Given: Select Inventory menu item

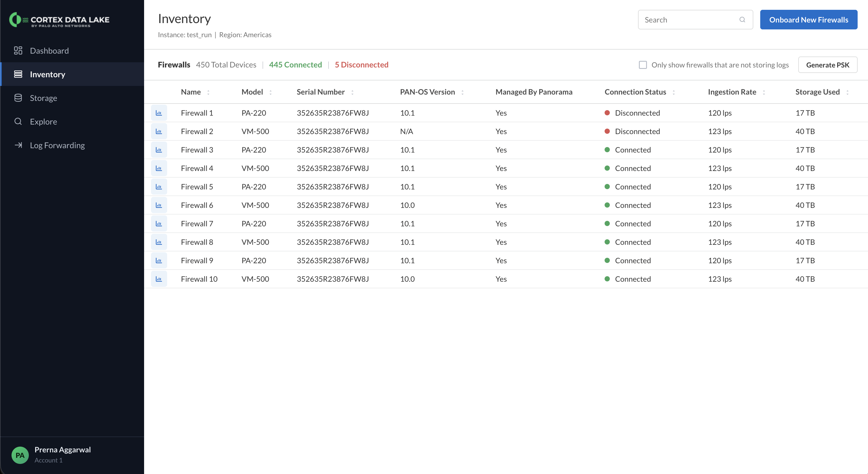Looking at the screenshot, I should [72, 74].
